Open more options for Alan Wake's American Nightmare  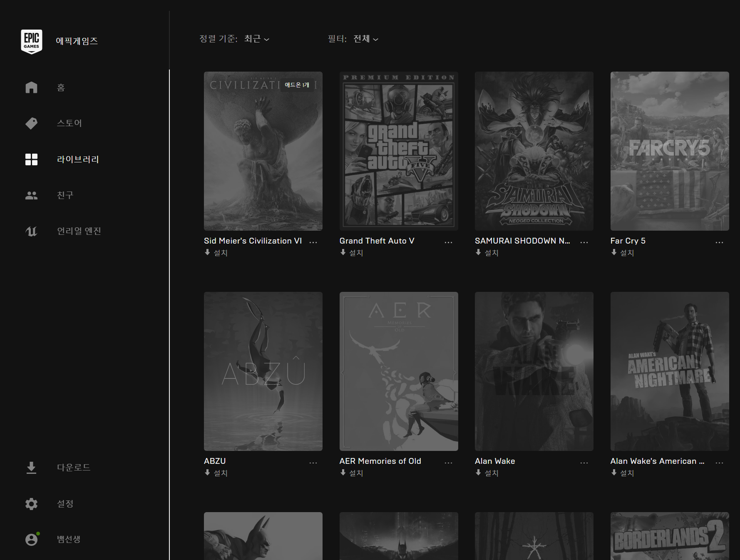point(719,463)
